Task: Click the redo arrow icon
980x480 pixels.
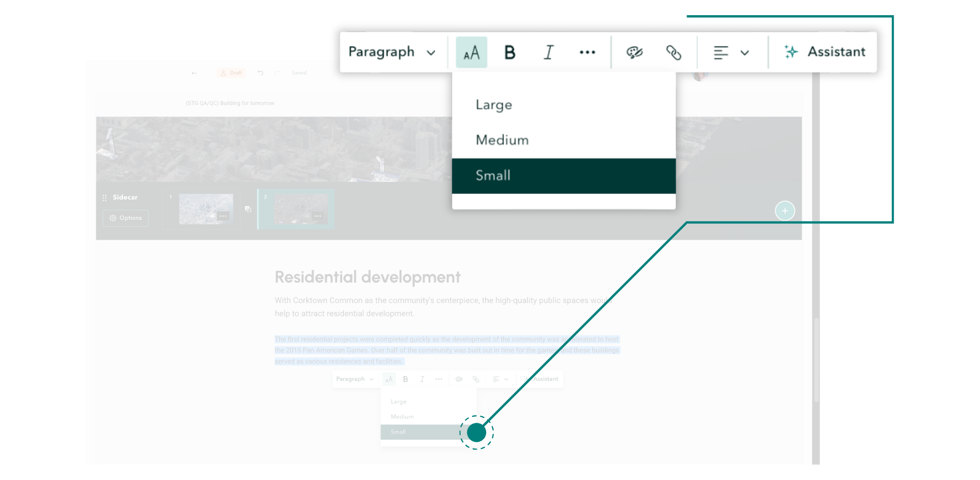Action: coord(277,72)
